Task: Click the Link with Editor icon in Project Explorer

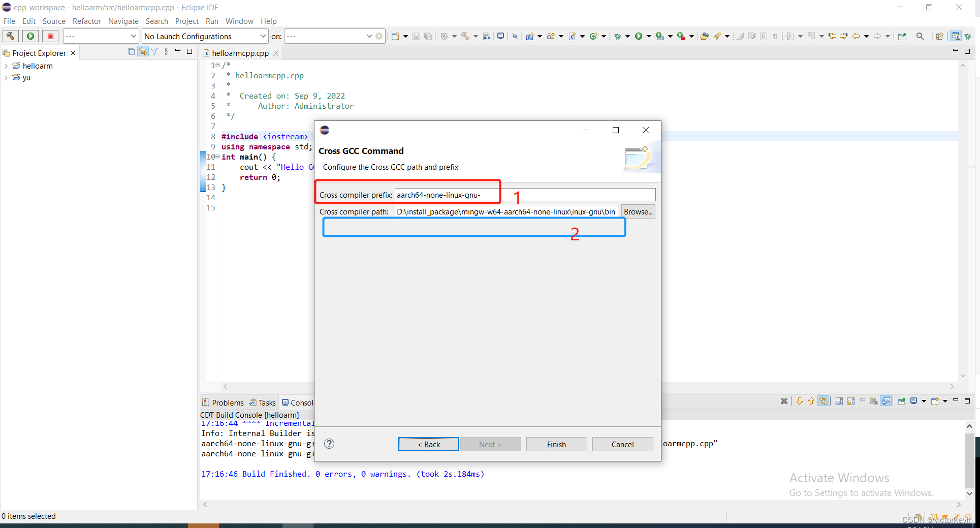Action: coord(143,51)
